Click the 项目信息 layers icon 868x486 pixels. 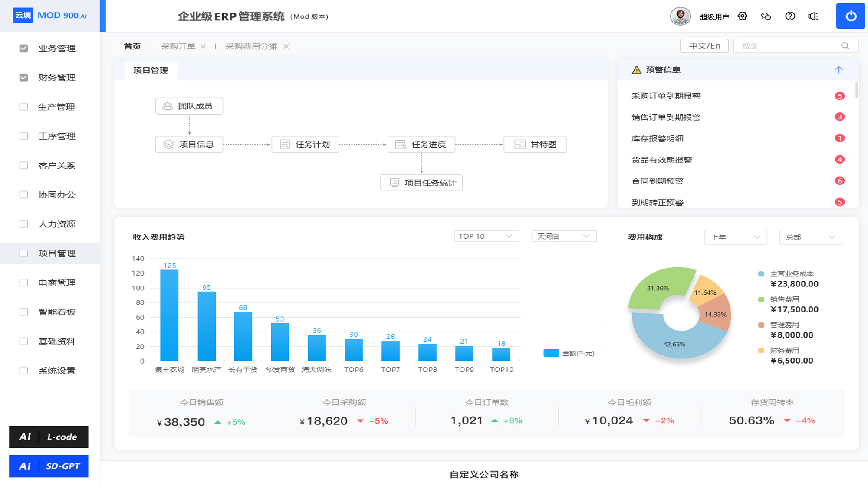pos(168,144)
